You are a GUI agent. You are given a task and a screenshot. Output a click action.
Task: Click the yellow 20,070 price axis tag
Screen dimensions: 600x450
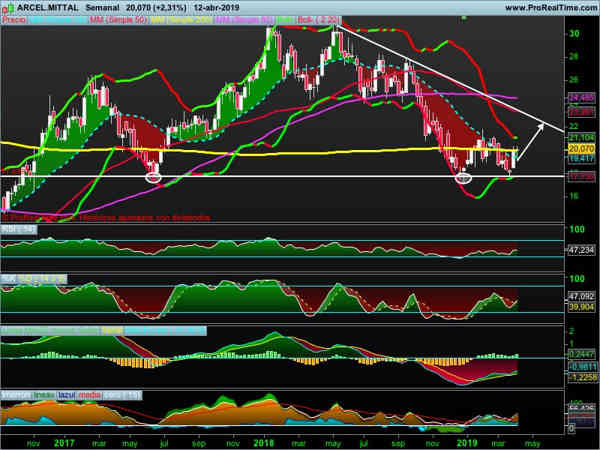[581, 148]
